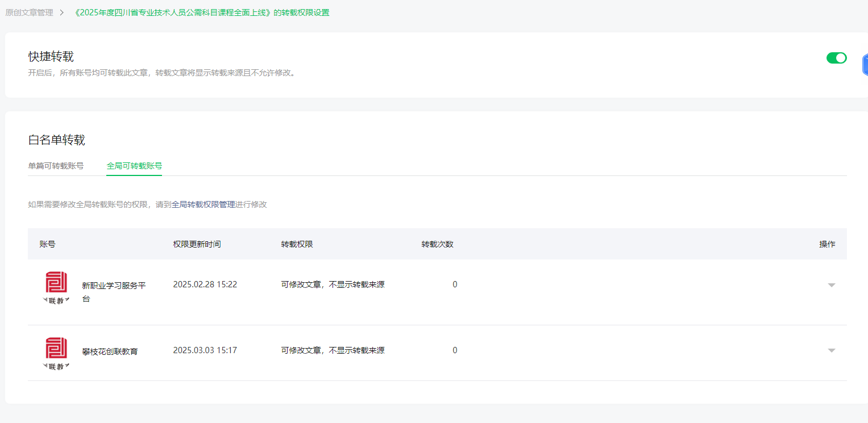Click the 操作 column header
868x423 pixels.
(827, 244)
